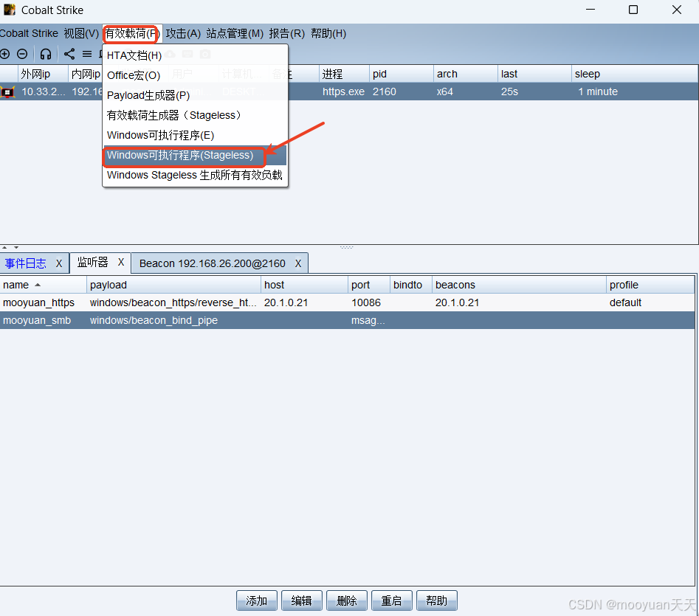Click the 重启 button
699x616 pixels.
(391, 601)
